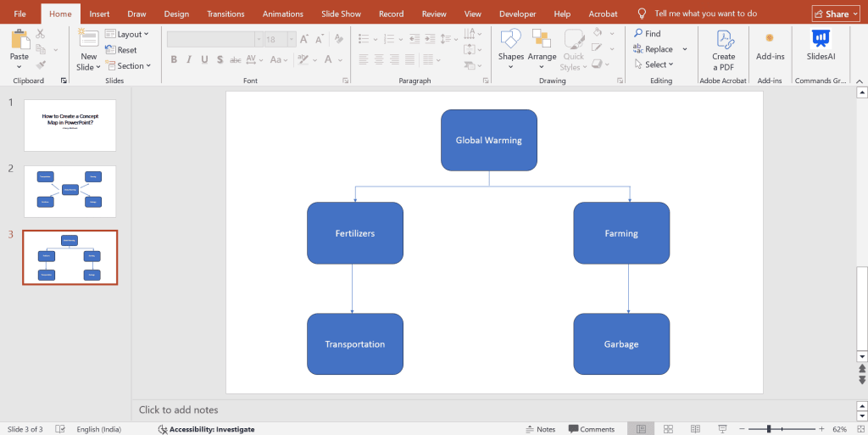Open the Transitions ribbon tab

click(225, 14)
